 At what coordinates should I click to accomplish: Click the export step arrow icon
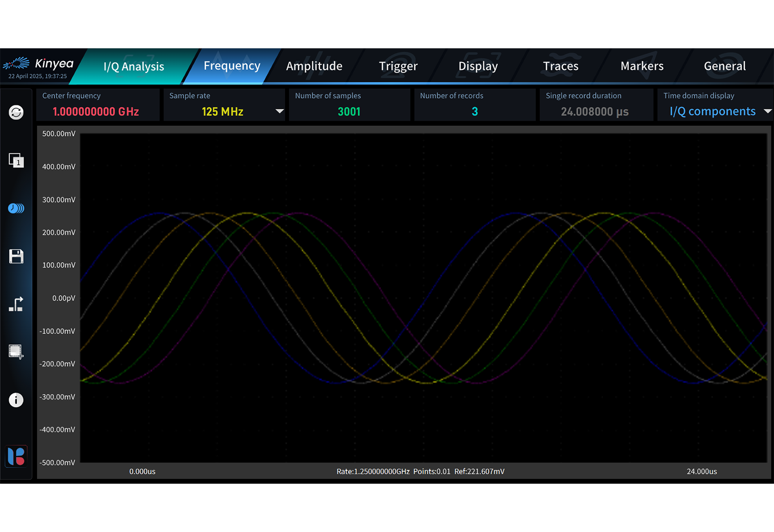coord(16,304)
